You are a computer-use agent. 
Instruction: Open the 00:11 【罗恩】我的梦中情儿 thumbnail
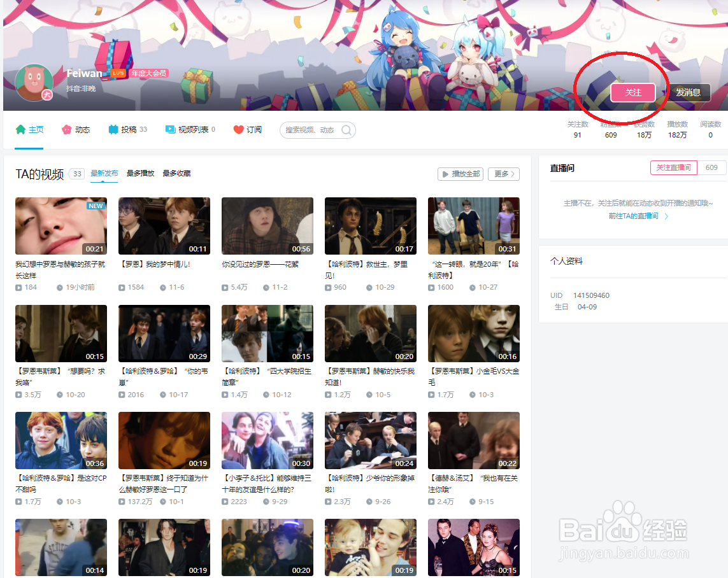click(164, 226)
